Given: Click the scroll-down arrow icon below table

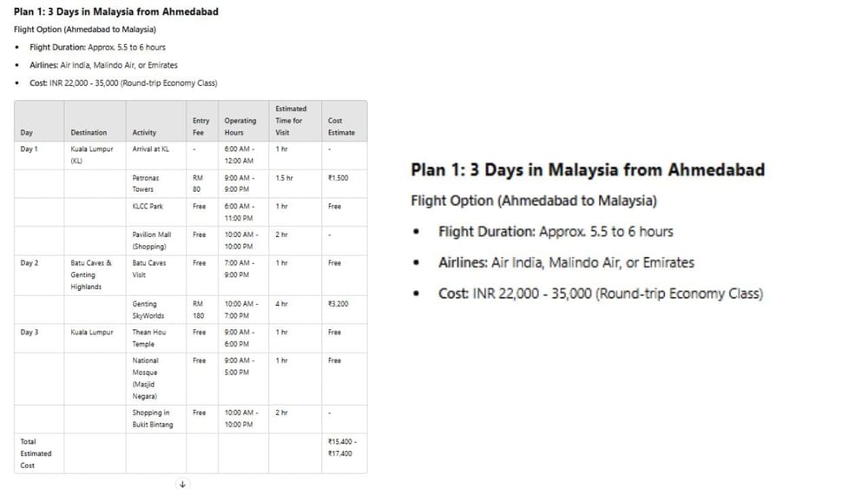Looking at the screenshot, I should (182, 484).
